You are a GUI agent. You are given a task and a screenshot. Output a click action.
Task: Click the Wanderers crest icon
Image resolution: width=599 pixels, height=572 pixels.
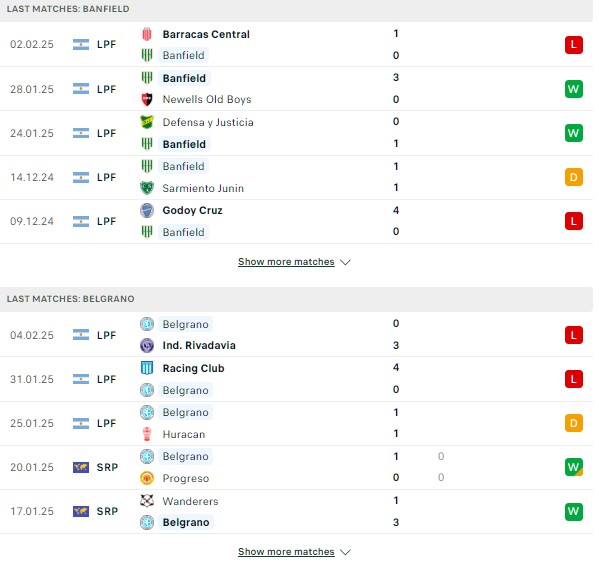point(147,501)
